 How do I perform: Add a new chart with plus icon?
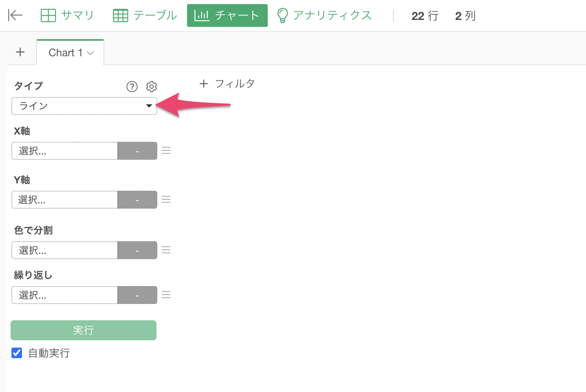point(20,52)
